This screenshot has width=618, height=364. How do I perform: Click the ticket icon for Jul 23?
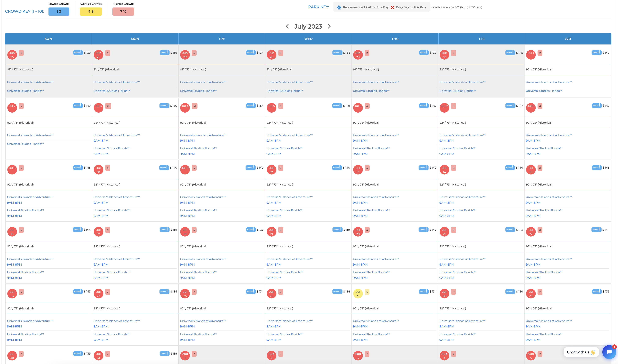pos(78,292)
